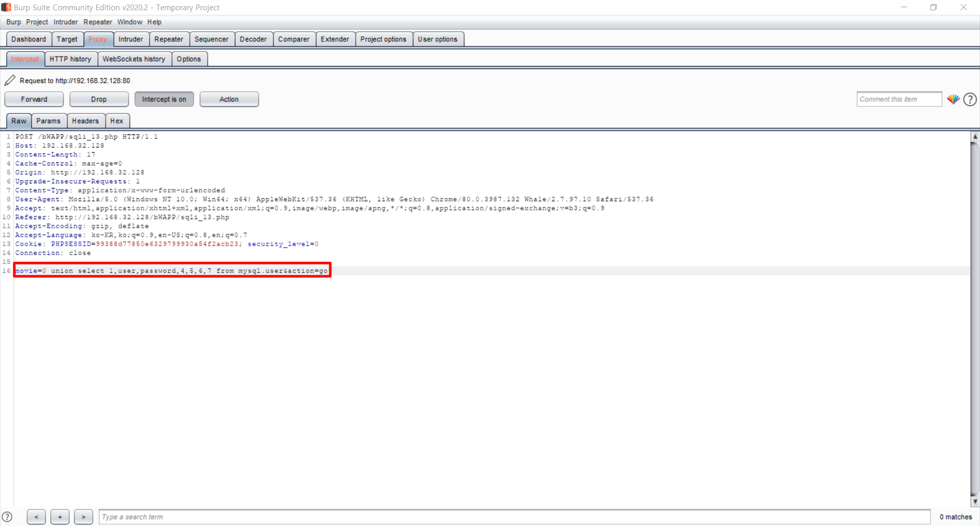Click the plus button beside search bar

point(60,517)
